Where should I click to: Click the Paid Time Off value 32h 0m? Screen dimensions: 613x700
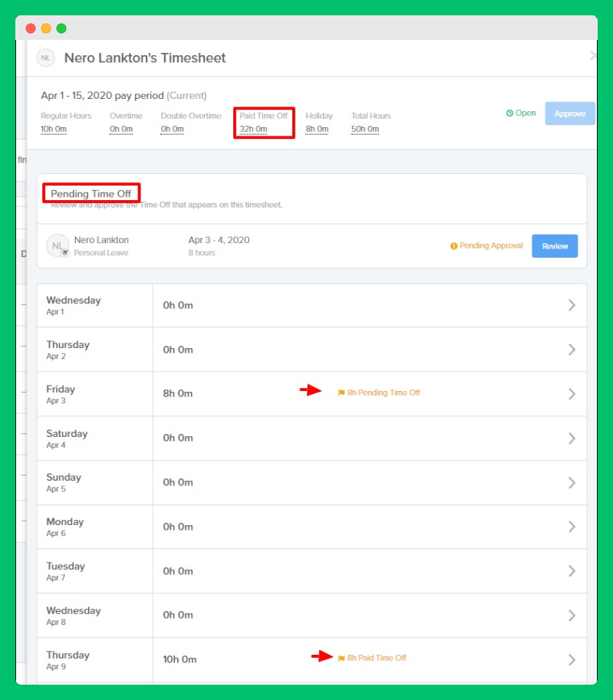(x=253, y=129)
